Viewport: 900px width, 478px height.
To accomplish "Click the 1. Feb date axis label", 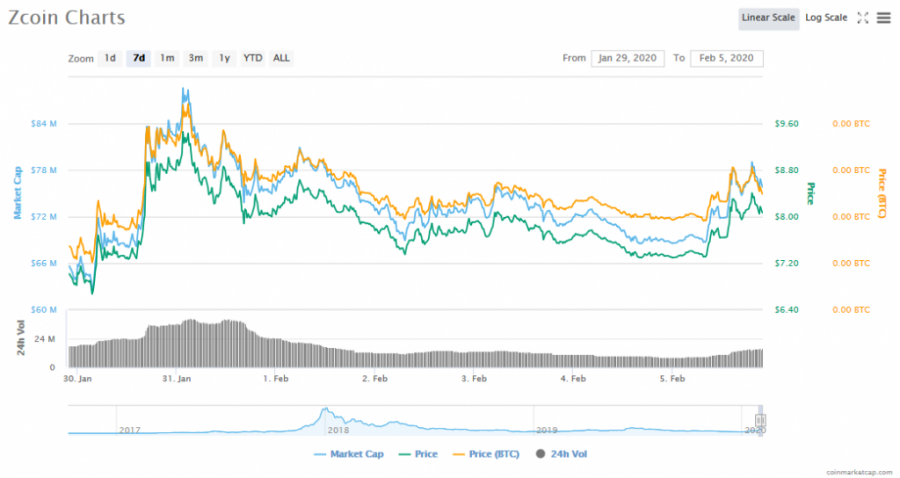I will [276, 379].
